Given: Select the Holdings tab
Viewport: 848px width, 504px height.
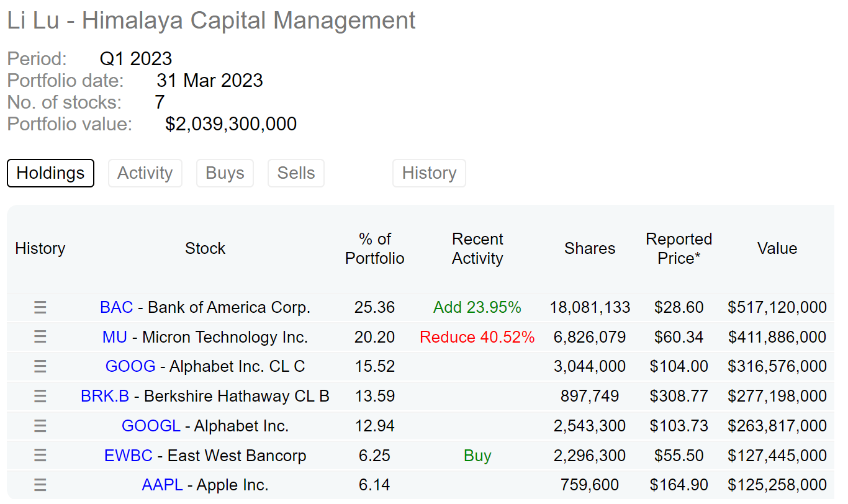Looking at the screenshot, I should pyautogui.click(x=50, y=173).
